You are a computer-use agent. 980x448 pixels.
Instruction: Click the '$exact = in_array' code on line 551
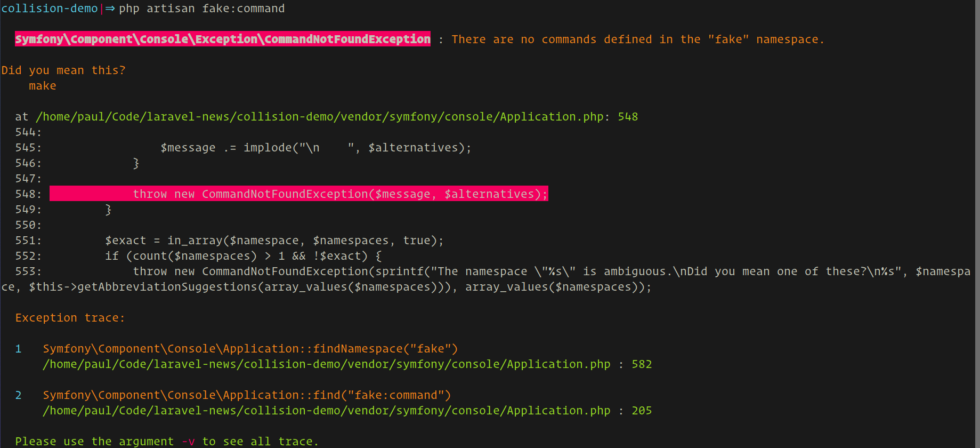coord(274,241)
